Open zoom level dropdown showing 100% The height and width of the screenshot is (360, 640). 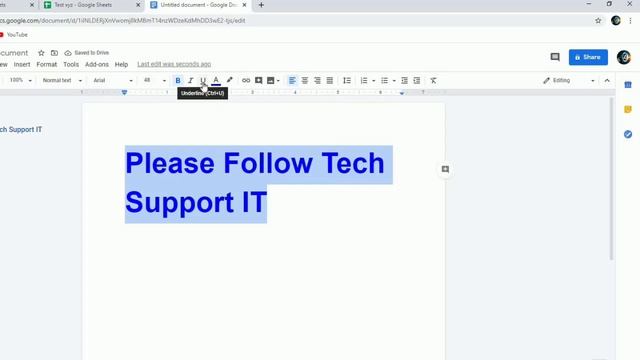[20, 80]
